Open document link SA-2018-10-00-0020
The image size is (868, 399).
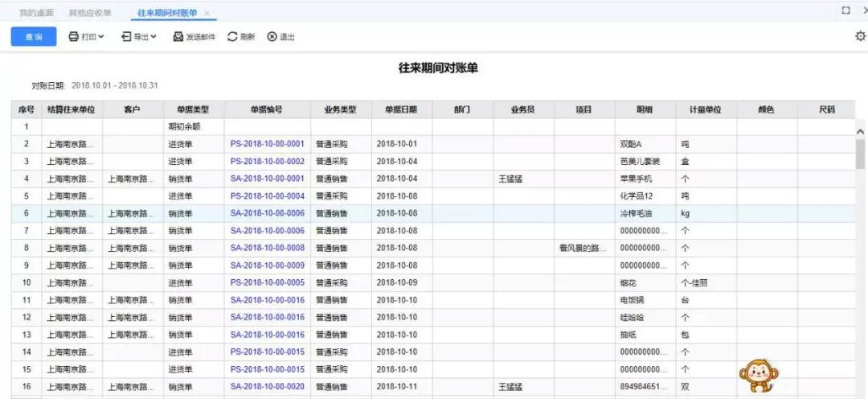268,386
